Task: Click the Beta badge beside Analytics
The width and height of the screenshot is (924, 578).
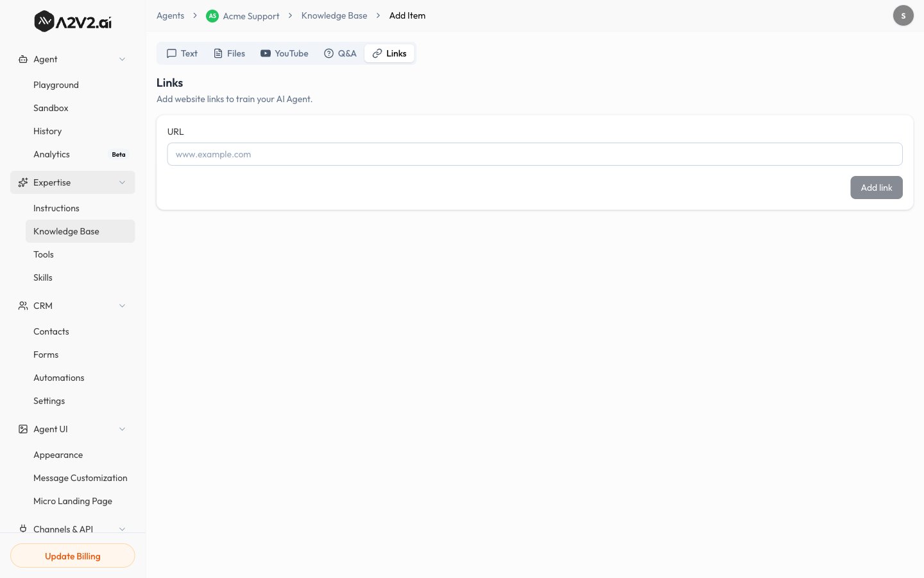Action: click(119, 155)
